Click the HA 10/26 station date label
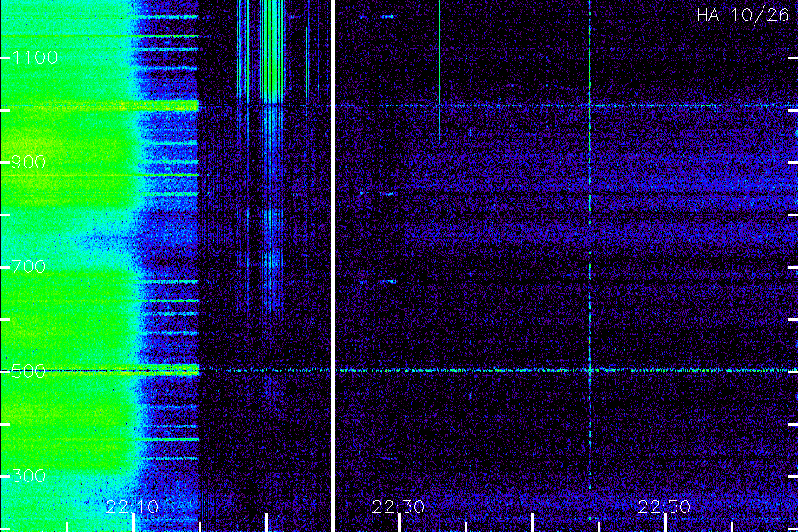 click(742, 15)
